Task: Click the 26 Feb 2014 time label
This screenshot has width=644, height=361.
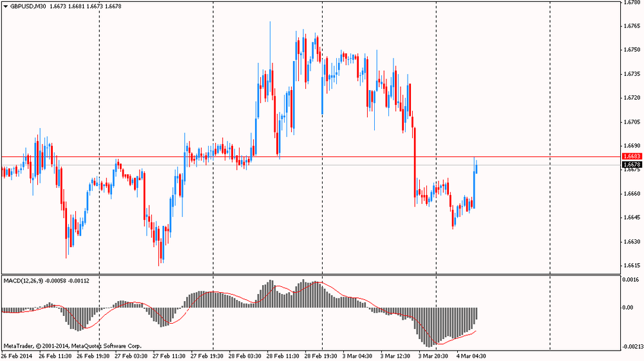Action: [x=17, y=356]
